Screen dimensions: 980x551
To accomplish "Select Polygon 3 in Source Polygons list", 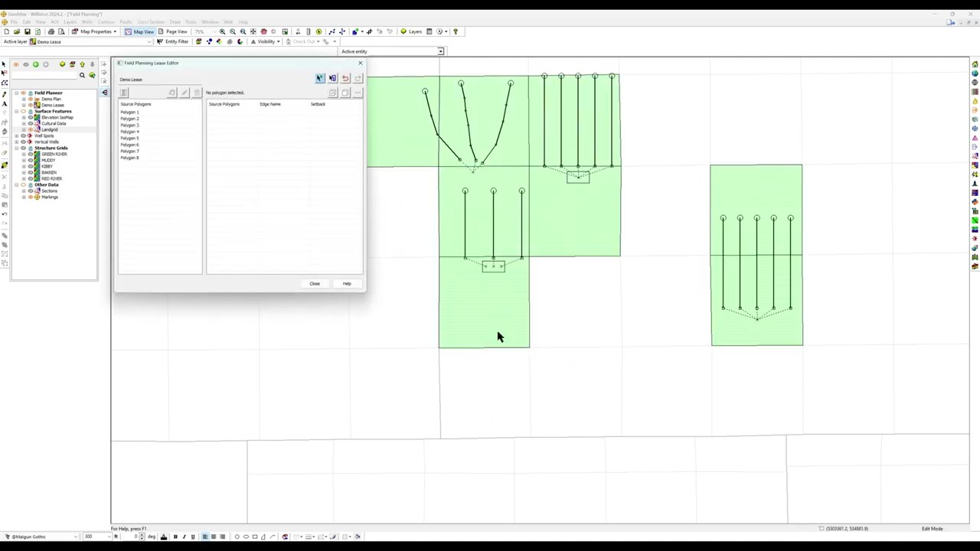I will click(129, 126).
